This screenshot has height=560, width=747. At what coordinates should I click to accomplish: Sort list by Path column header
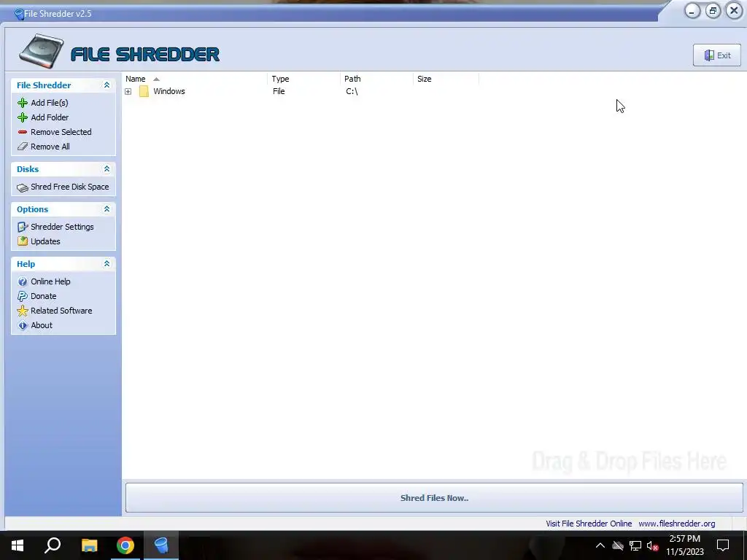(377, 79)
